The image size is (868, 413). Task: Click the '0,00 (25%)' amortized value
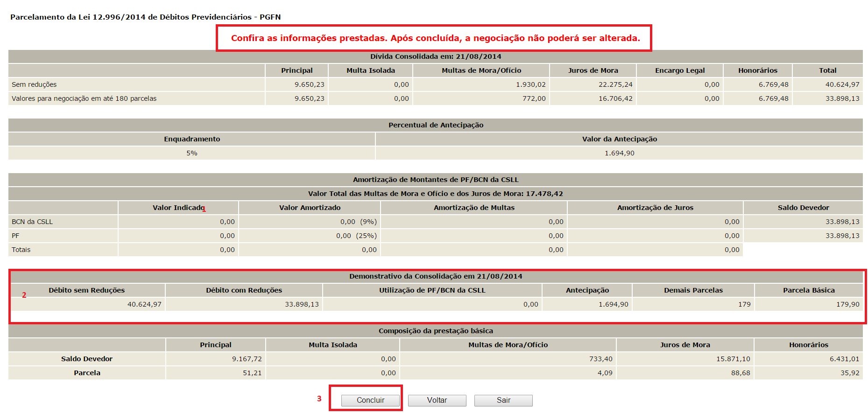[356, 236]
